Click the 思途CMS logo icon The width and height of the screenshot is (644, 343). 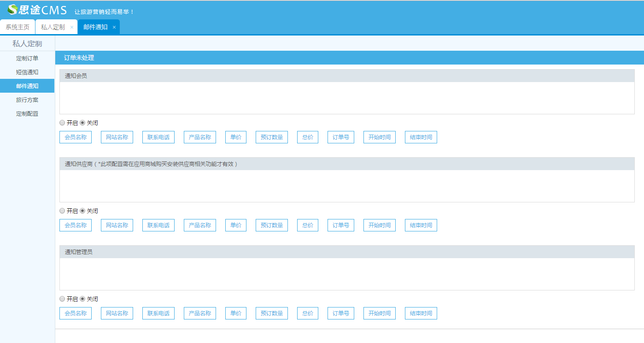tap(12, 10)
